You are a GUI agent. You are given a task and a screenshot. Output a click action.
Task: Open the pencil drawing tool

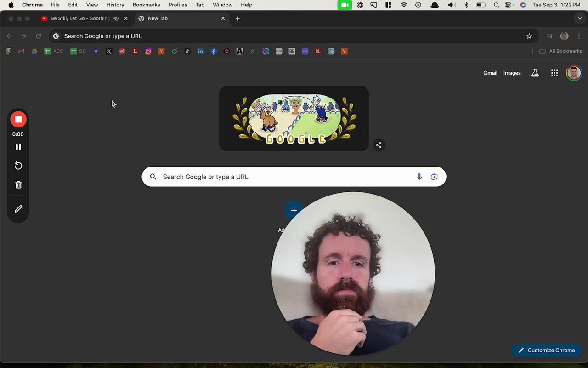pyautogui.click(x=18, y=209)
